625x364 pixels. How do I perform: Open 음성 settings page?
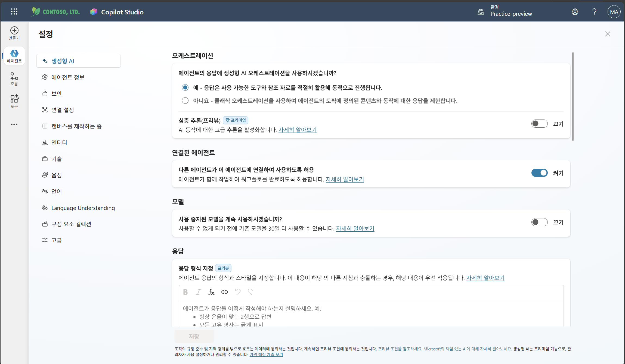coord(78,175)
